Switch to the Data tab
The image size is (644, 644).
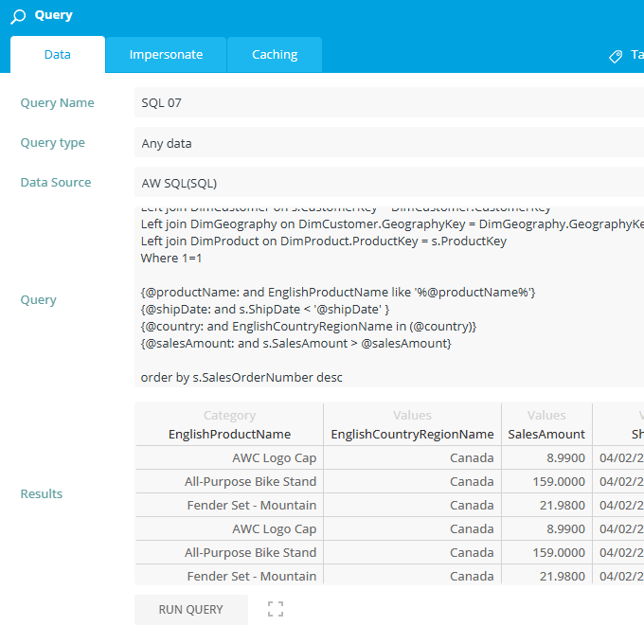coord(58,55)
